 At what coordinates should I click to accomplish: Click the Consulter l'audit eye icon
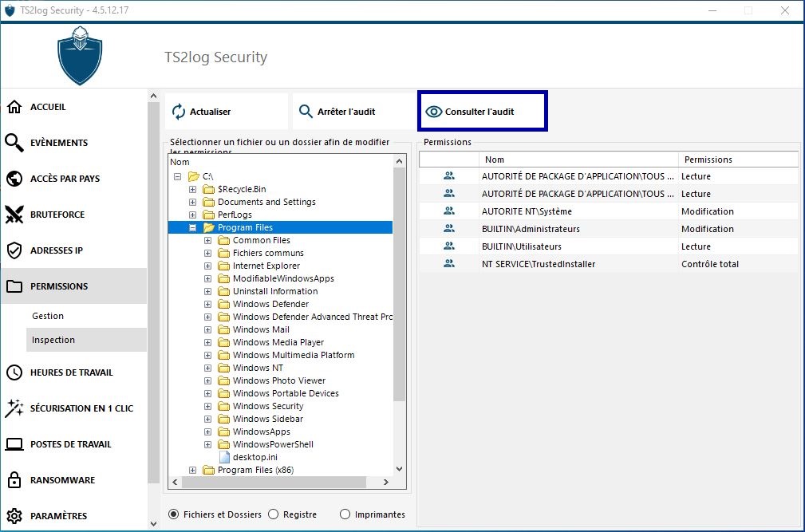point(434,112)
